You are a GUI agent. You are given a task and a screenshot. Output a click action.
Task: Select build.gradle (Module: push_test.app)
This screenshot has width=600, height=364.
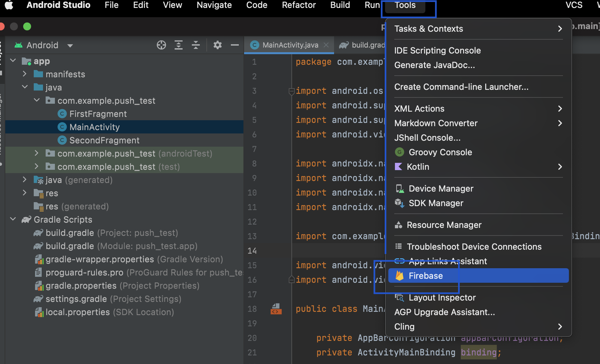[124, 246]
